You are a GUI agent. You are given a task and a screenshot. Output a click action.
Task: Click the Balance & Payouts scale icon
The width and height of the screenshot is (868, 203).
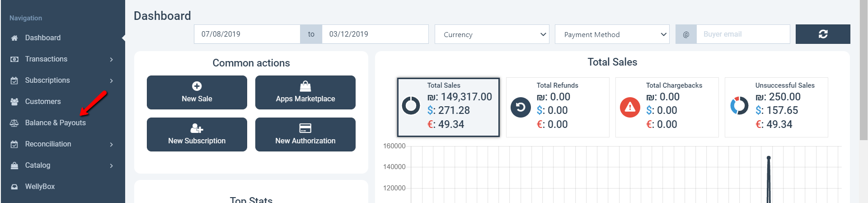(x=14, y=123)
